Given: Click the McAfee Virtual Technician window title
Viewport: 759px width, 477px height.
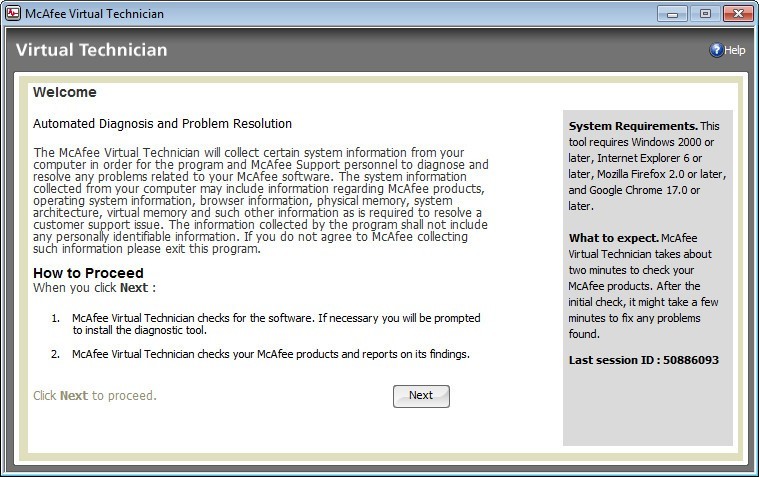Looking at the screenshot, I should click(94, 14).
